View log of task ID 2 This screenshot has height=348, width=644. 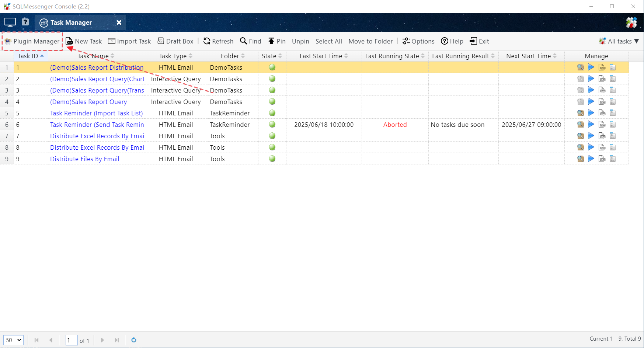point(602,79)
